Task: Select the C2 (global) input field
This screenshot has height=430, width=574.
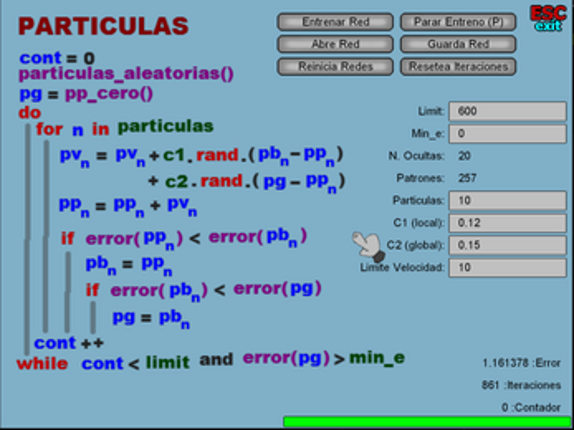Action: pyautogui.click(x=508, y=245)
